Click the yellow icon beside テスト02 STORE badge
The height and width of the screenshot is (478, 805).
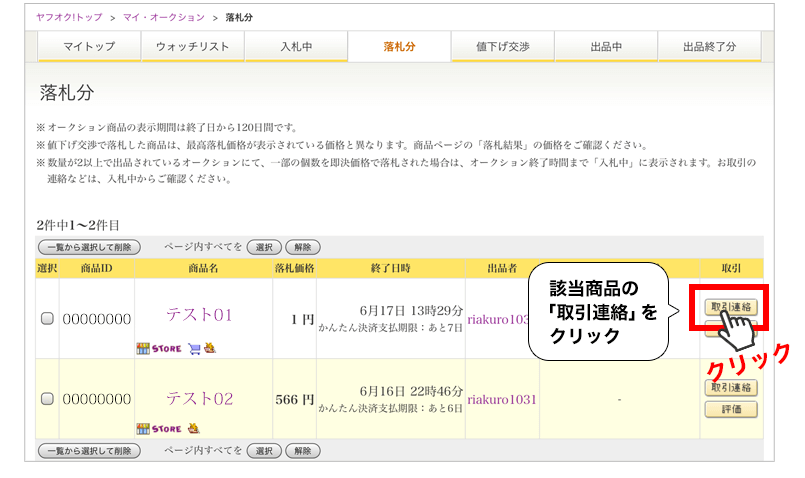coord(194,428)
